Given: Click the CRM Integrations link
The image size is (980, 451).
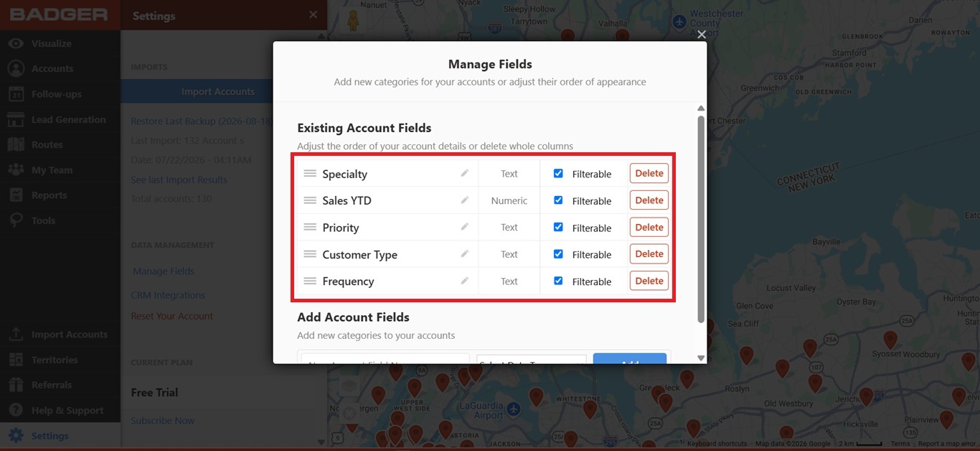Looking at the screenshot, I should tap(168, 295).
